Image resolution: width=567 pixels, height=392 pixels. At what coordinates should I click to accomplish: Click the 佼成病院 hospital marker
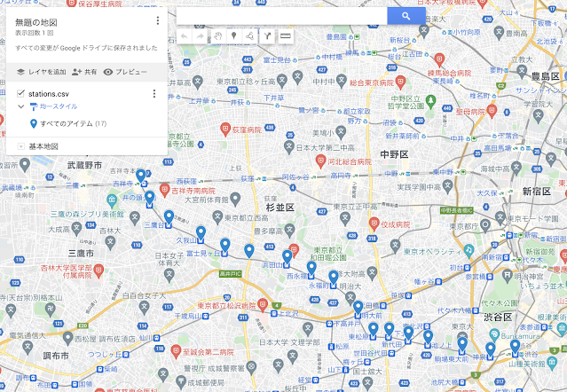pyautogui.click(x=374, y=224)
